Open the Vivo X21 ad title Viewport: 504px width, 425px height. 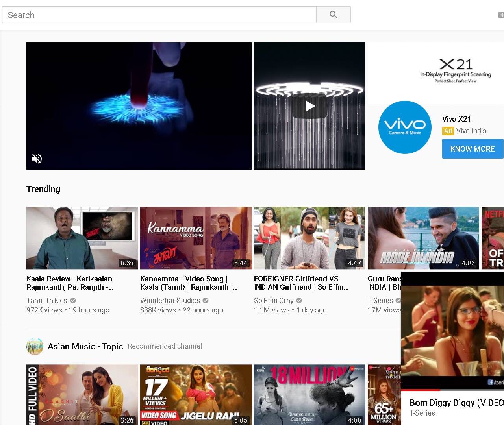tap(456, 119)
